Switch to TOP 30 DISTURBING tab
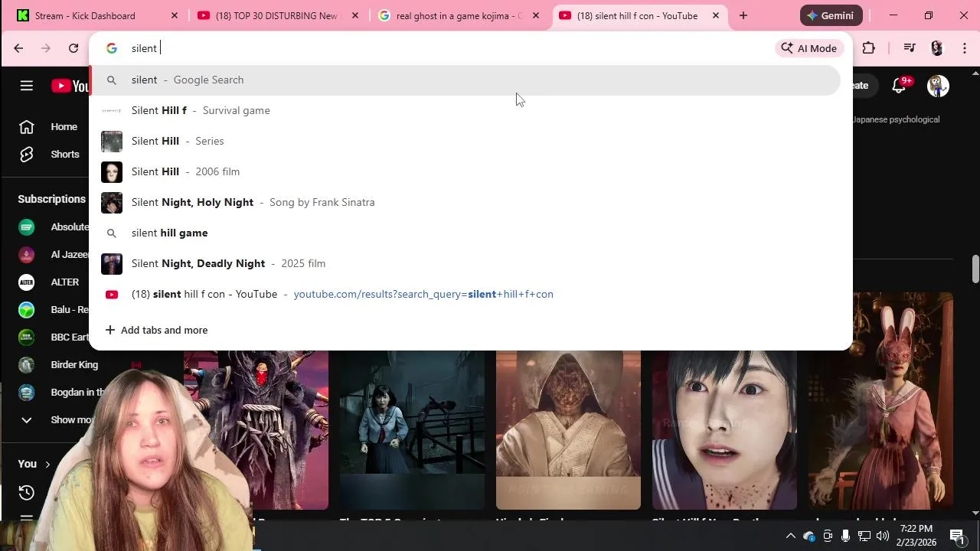The width and height of the screenshot is (980, 551). 276,15
